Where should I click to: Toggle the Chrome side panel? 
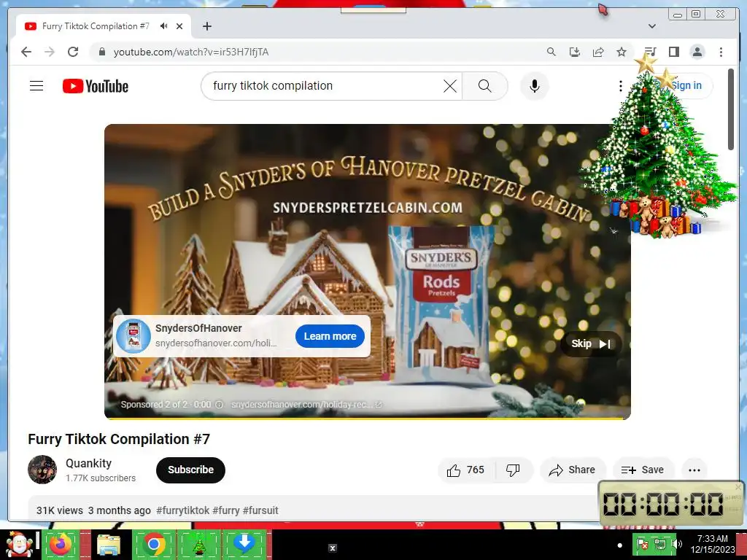(673, 52)
